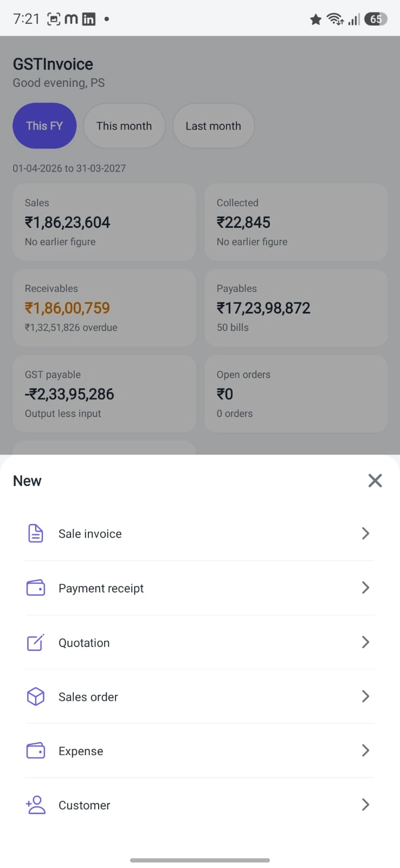Screen dimensions: 400x868
Task: Tap the bottom navigation gesture handle
Action: point(200,860)
